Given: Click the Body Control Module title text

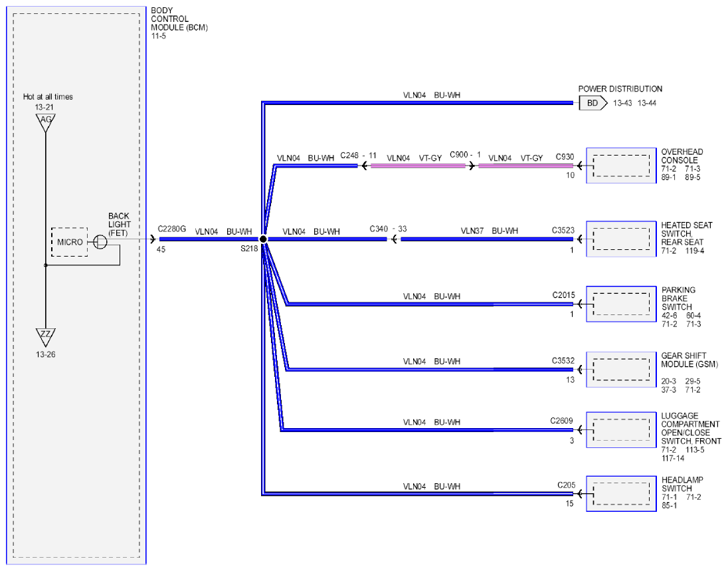Looking at the screenshot, I should pyautogui.click(x=179, y=19).
